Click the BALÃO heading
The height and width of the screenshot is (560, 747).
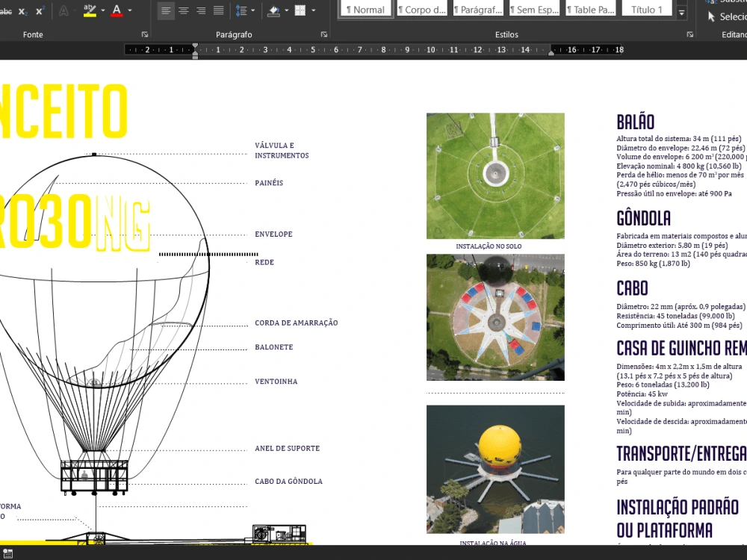(x=635, y=122)
